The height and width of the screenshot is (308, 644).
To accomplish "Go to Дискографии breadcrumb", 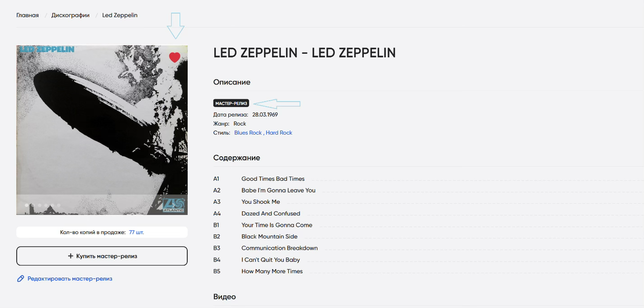I will [70, 15].
